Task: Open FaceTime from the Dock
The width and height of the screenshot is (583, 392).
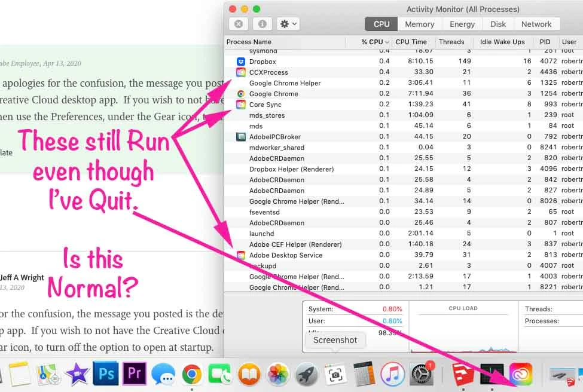Action: click(x=220, y=374)
